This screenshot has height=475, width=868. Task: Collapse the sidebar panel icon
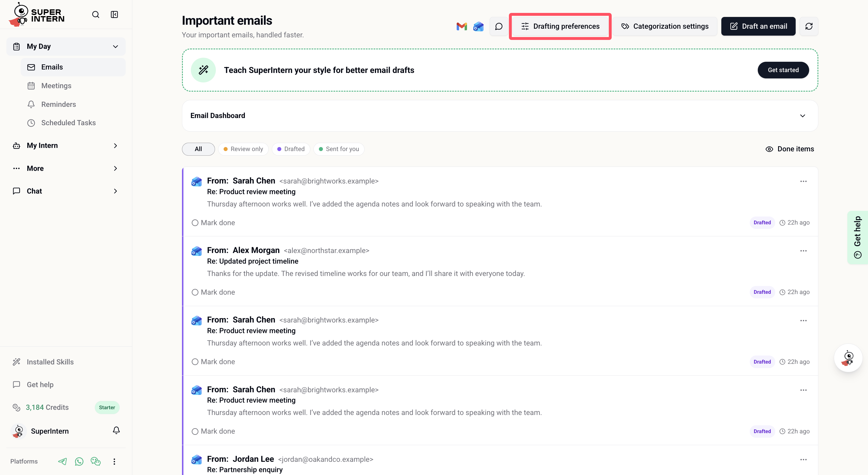115,14
